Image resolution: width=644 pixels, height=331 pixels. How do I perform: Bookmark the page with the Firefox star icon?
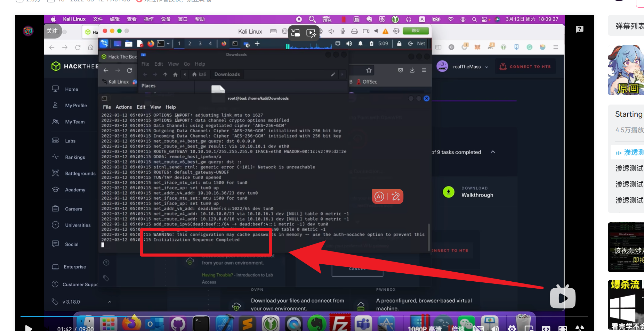pos(369,70)
